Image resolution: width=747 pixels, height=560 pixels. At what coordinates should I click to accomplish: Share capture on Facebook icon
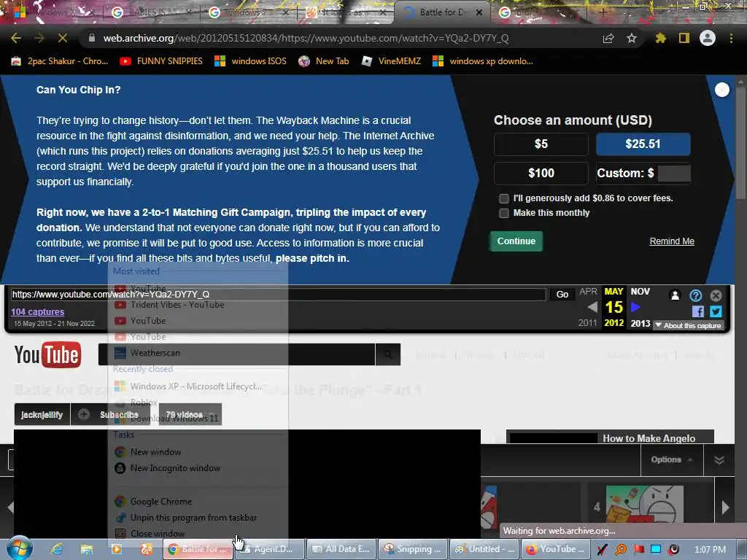pos(698,311)
